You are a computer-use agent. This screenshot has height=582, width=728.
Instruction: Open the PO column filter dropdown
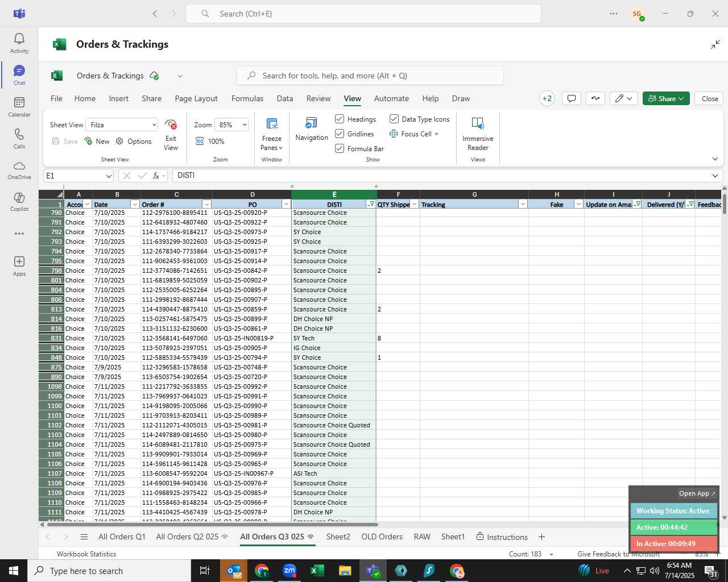click(x=286, y=205)
